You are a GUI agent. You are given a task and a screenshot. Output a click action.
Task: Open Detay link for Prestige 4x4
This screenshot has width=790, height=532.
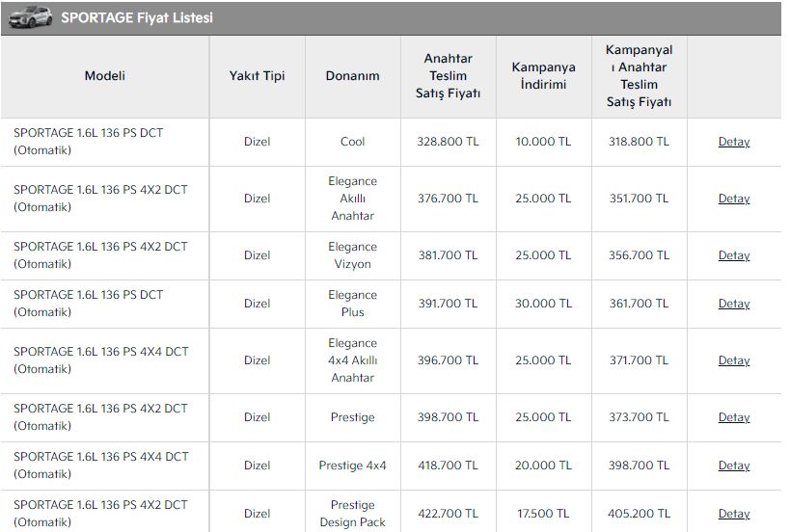(734, 466)
